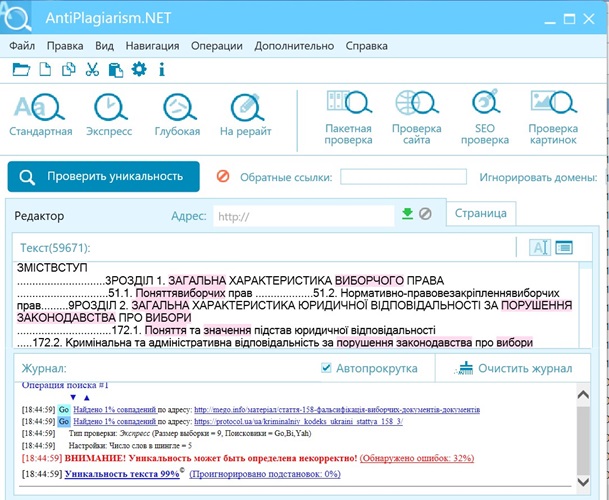Open the Справка menu
The height and width of the screenshot is (500, 609).
coord(367,46)
